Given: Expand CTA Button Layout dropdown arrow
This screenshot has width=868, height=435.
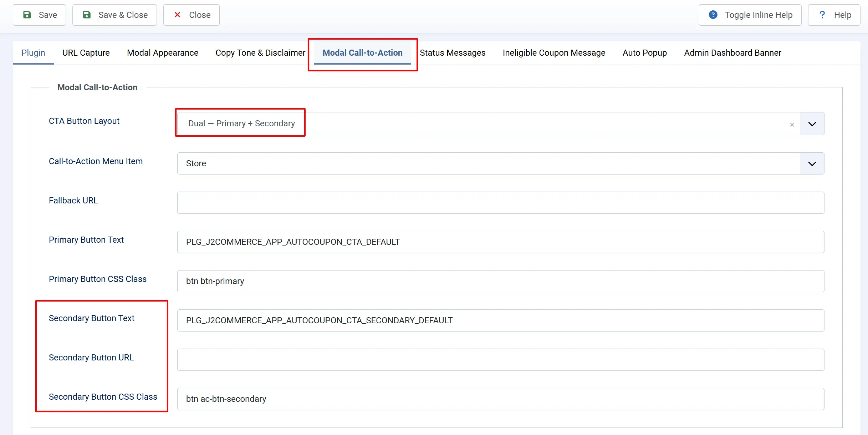Looking at the screenshot, I should pyautogui.click(x=812, y=124).
